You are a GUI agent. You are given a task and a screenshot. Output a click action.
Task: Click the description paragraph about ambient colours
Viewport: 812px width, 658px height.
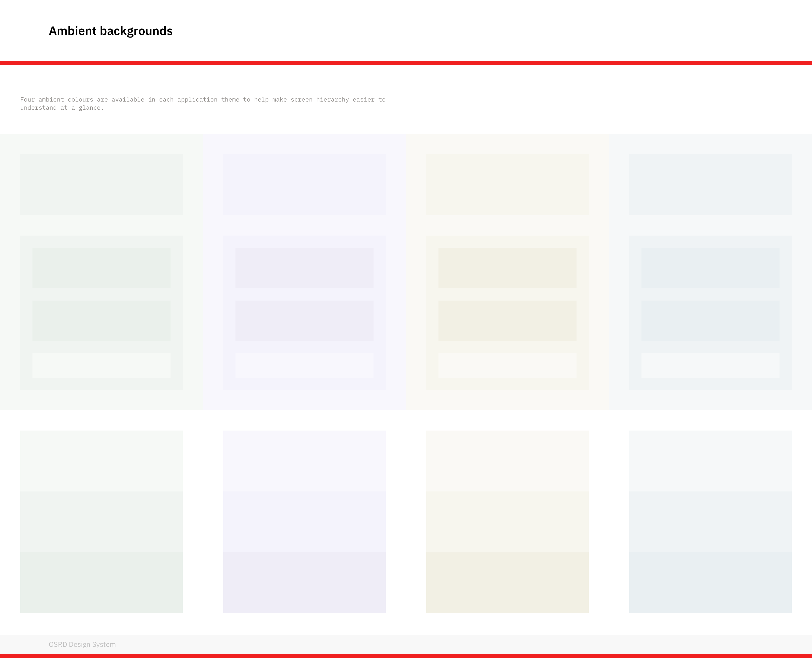tap(203, 104)
